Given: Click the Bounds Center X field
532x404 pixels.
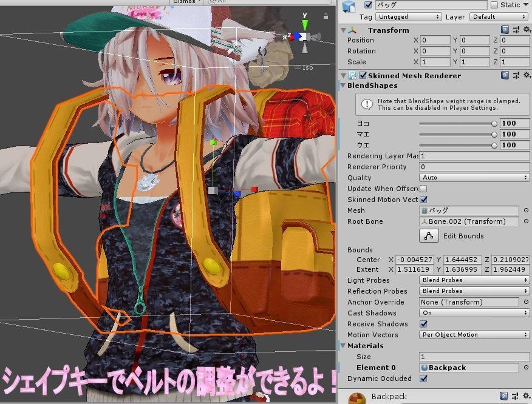Looking at the screenshot, I should (415, 260).
